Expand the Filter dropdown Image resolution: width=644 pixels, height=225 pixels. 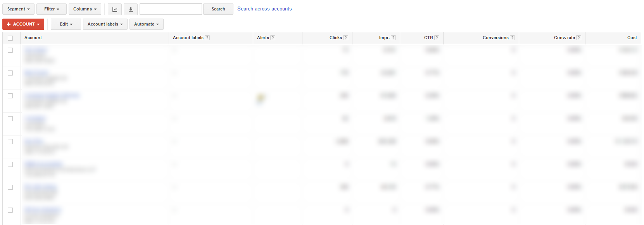click(x=52, y=9)
